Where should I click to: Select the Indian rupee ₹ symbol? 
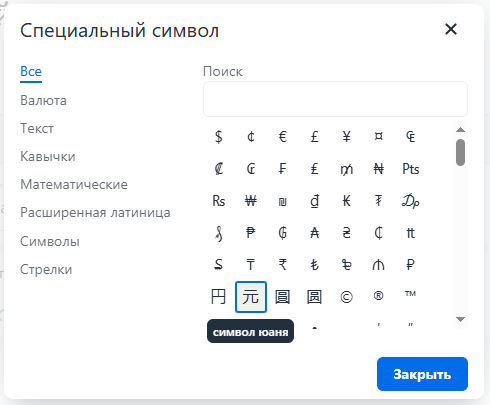[283, 265]
